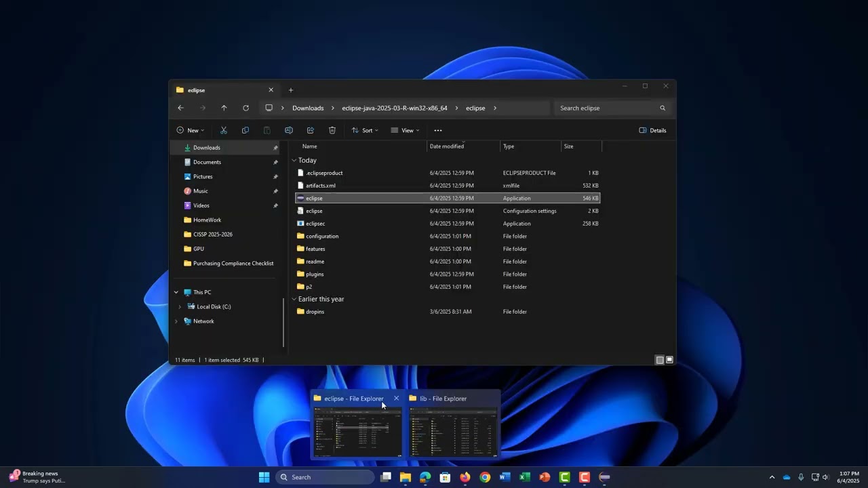
Task: Collapse the Earlier this year group
Action: [x=294, y=299]
